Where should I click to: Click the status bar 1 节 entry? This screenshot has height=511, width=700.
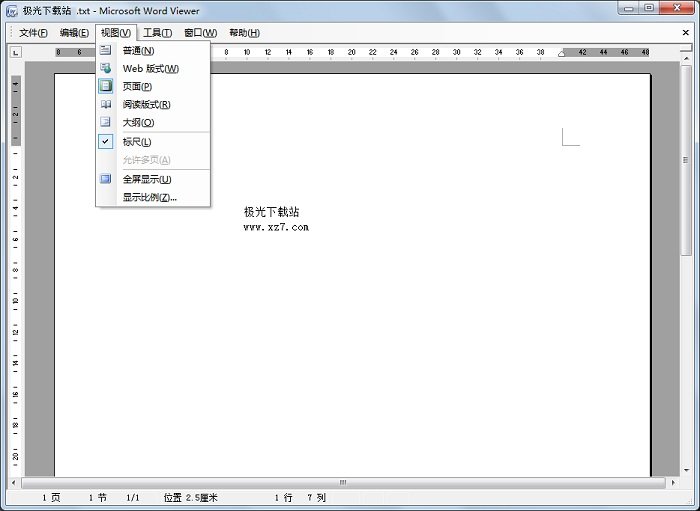click(x=98, y=498)
